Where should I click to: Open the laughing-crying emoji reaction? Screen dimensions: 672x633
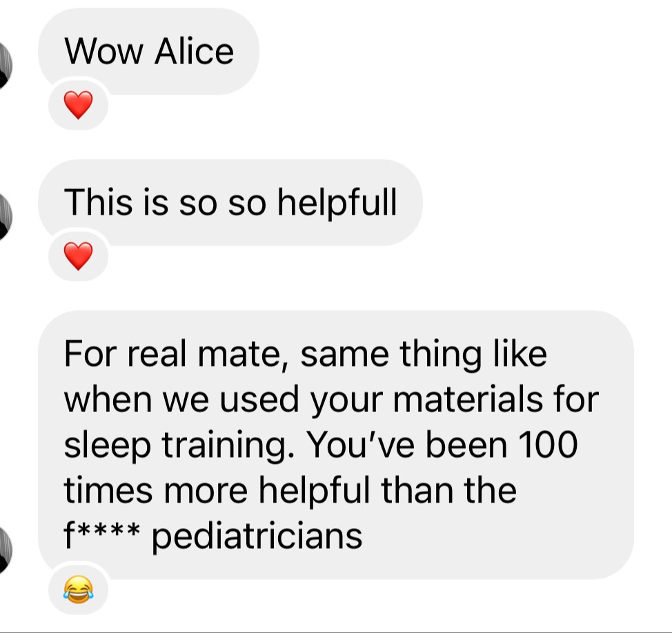tap(78, 590)
